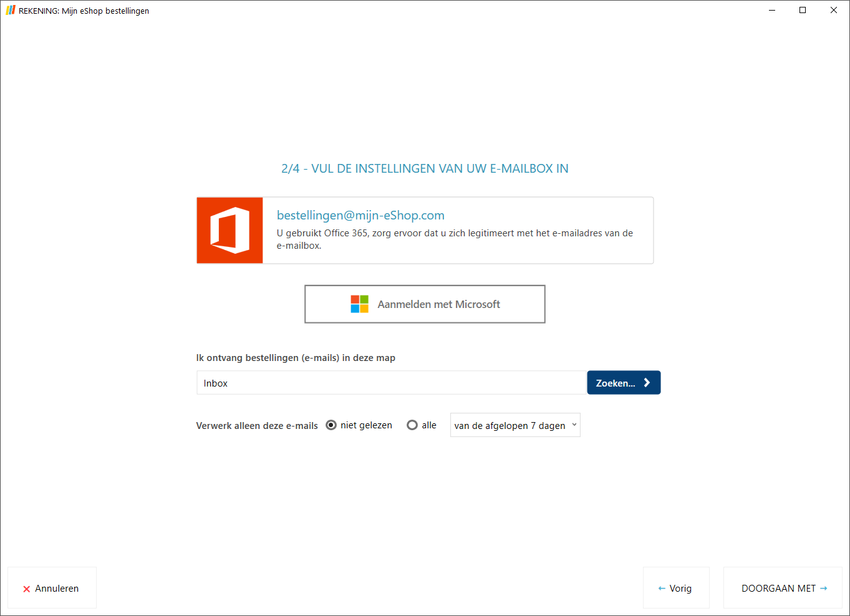Sign in via Aanmelden met Microsoft button
The image size is (850, 616).
tap(425, 304)
